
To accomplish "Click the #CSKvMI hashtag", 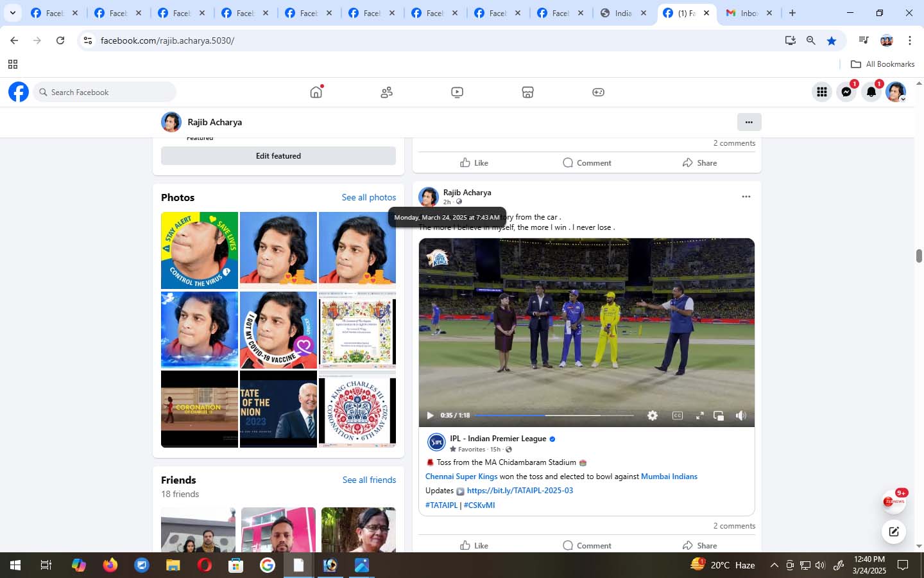I will [x=479, y=505].
